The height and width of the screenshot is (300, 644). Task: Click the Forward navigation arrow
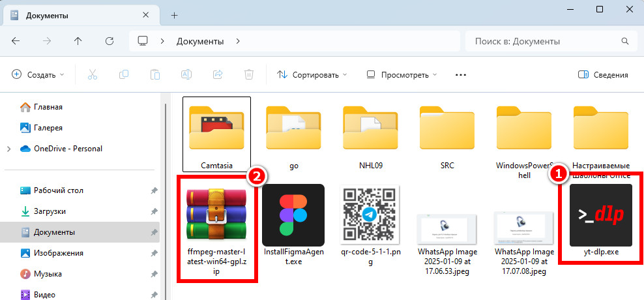coord(47,41)
